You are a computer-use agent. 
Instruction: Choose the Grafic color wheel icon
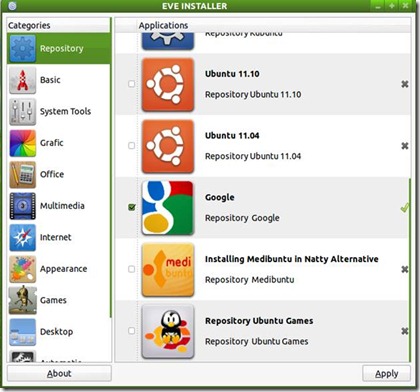[x=23, y=143]
